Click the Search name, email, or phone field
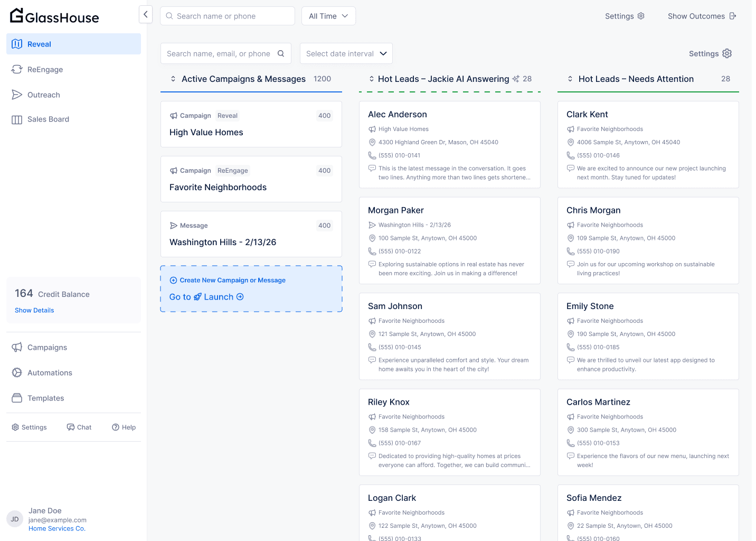This screenshot has width=756, height=541. tap(226, 53)
